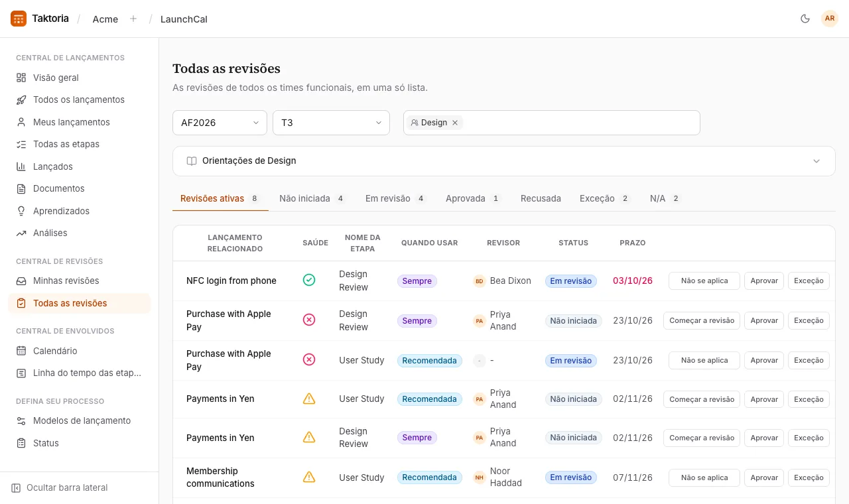Select the N/A tab
Viewport: 849px width, 504px height.
click(665, 198)
